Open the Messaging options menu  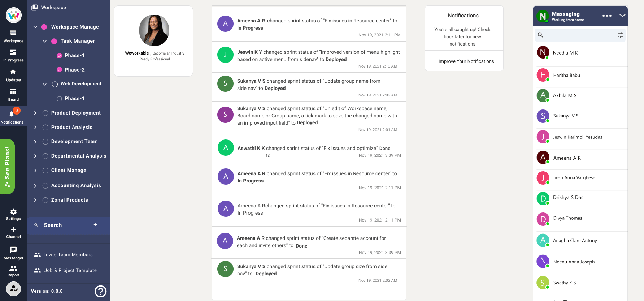(607, 16)
